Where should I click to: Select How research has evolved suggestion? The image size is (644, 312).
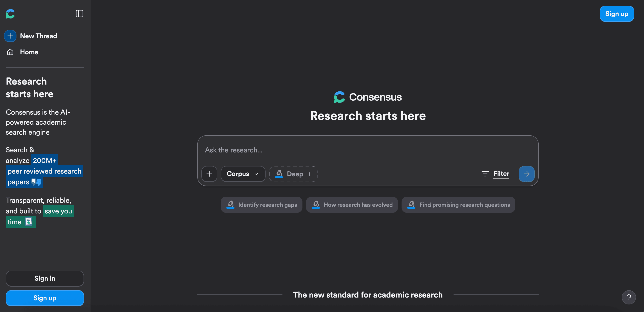[352, 205]
